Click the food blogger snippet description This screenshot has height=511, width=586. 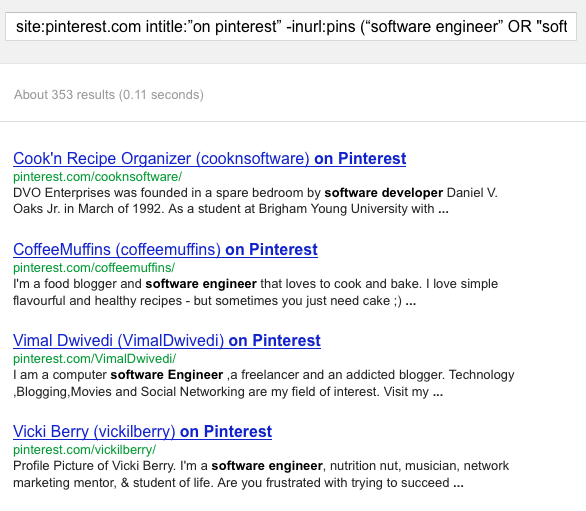pyautogui.click(x=255, y=292)
